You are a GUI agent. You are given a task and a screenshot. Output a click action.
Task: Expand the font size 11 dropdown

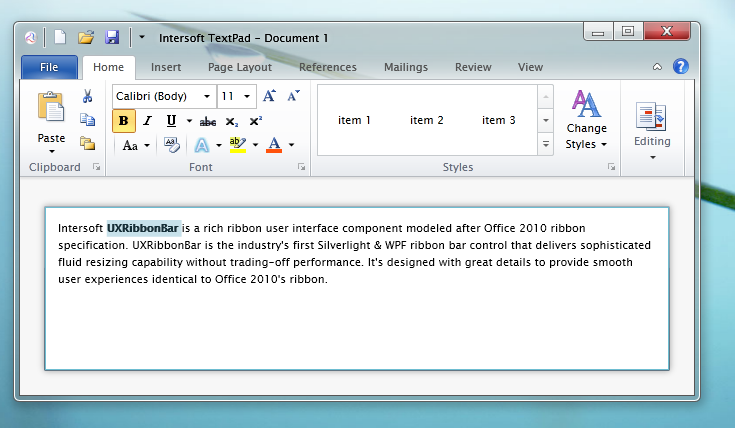pos(247,96)
